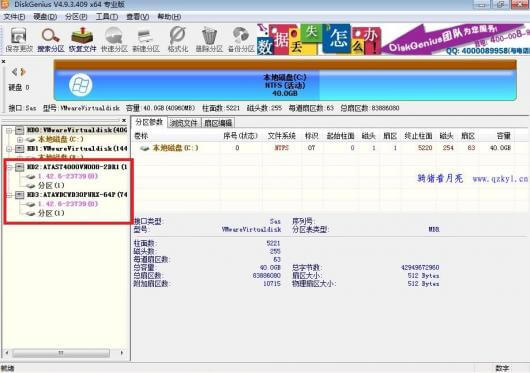Click the HD1 hard disk icon in tree
530x373 pixels.
pyautogui.click(x=20, y=148)
